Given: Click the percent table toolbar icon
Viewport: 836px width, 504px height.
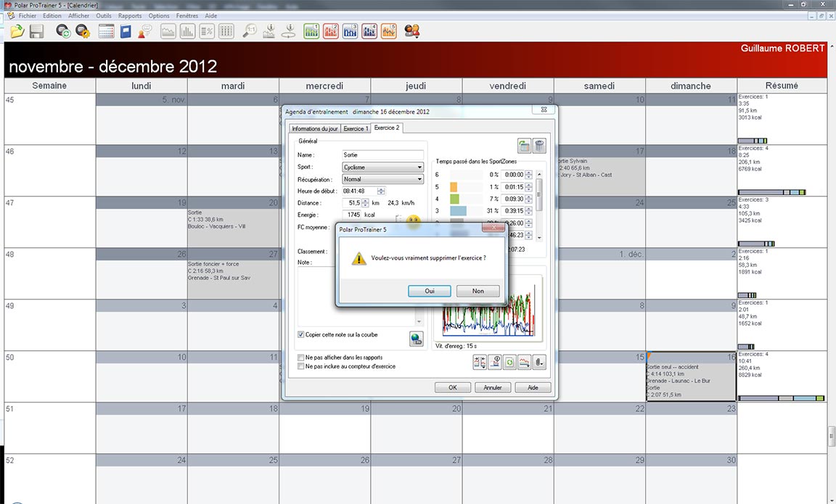Looking at the screenshot, I should tap(207, 31).
